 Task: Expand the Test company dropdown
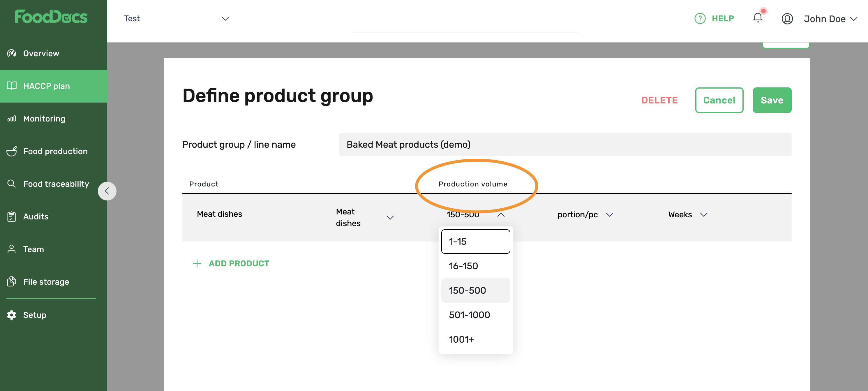point(177,19)
